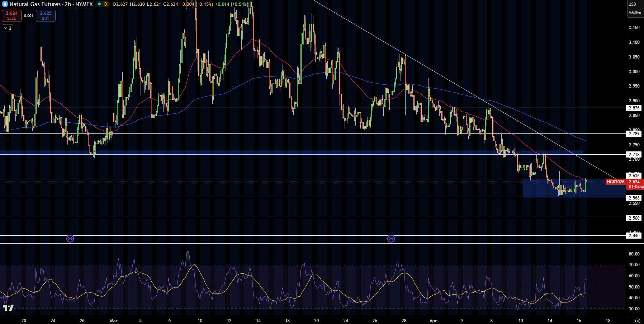Expand the collapsed indicator legend showing 3
The image size is (644, 324).
[x=8, y=28]
